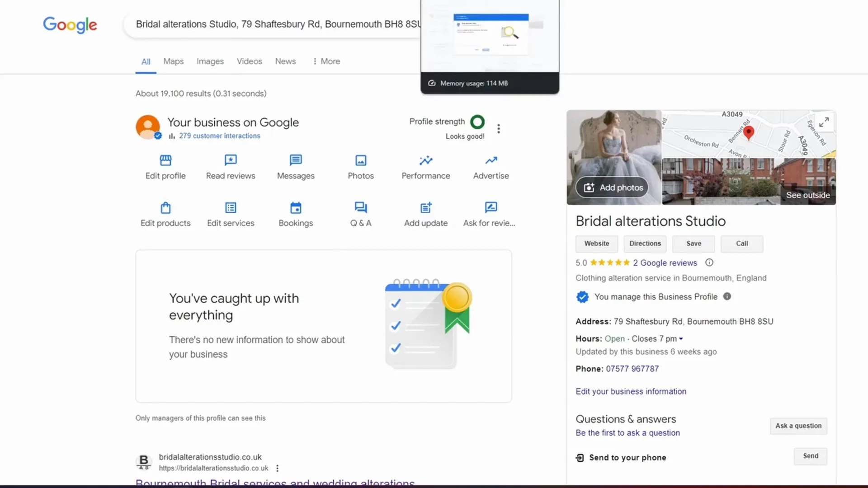Click the red map location pin
This screenshot has width=868, height=488.
(749, 133)
